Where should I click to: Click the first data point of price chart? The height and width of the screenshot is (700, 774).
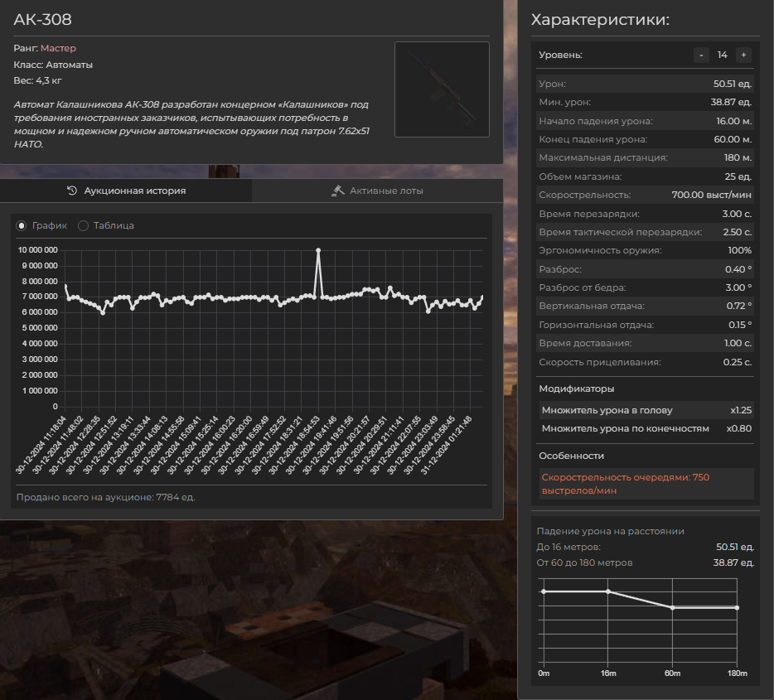tap(65, 286)
